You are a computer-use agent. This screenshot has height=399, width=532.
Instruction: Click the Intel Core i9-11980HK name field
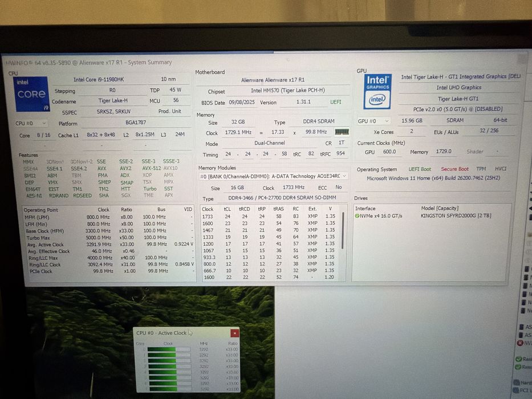tap(99, 79)
